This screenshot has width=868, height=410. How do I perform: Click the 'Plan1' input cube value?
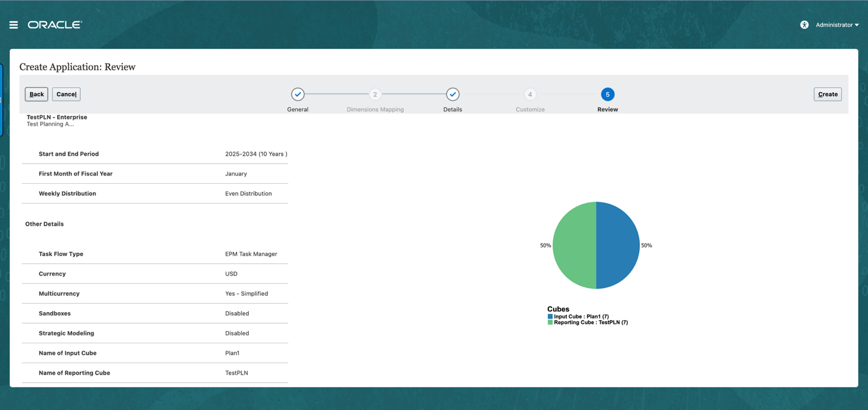pyautogui.click(x=232, y=353)
